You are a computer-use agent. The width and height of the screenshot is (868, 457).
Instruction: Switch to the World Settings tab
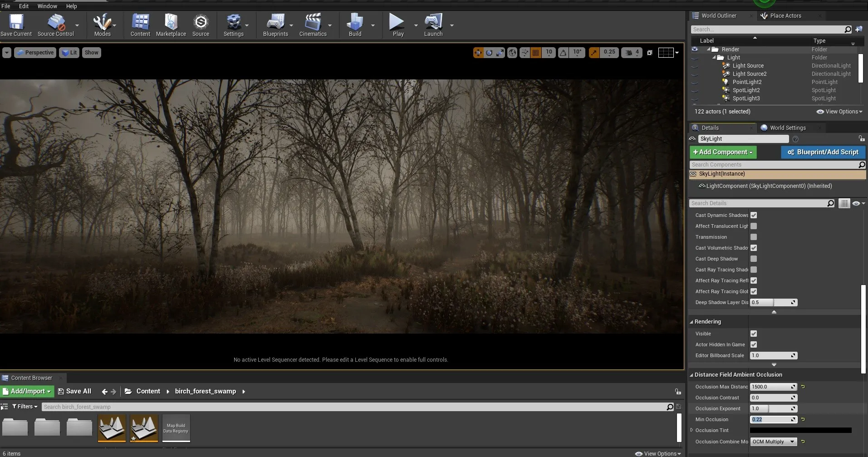pos(787,128)
